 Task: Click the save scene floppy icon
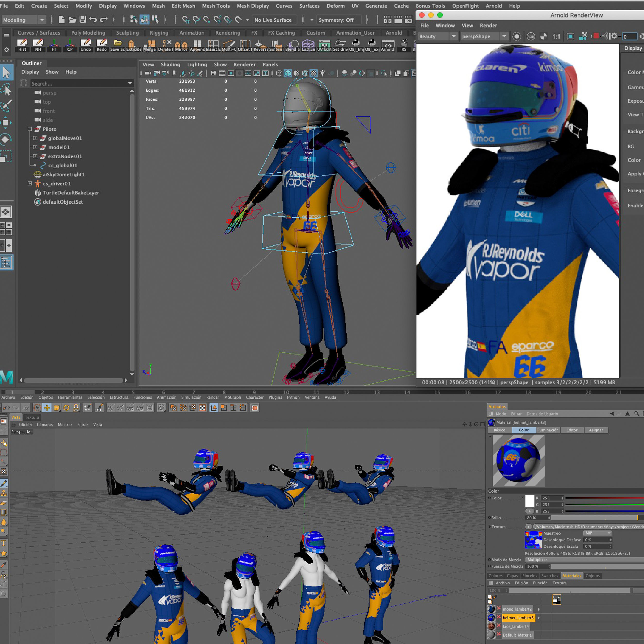83,20
